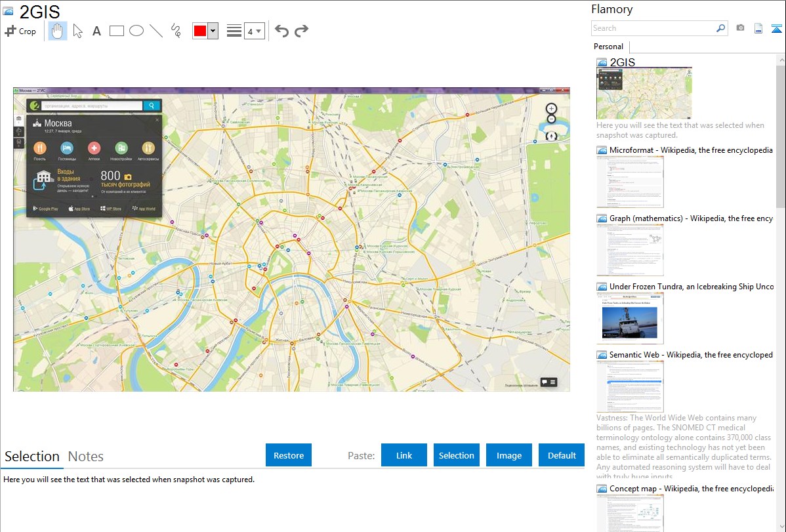Screen dimensions: 786x532
Task: Click the App World link in card
Action: 144,209
